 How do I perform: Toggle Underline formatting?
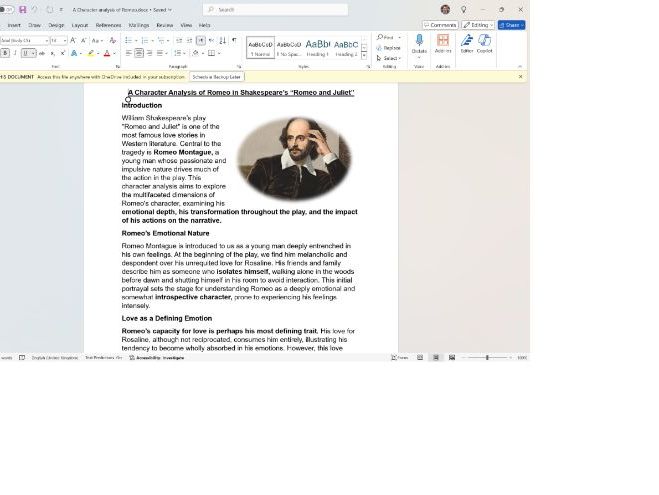tap(26, 53)
